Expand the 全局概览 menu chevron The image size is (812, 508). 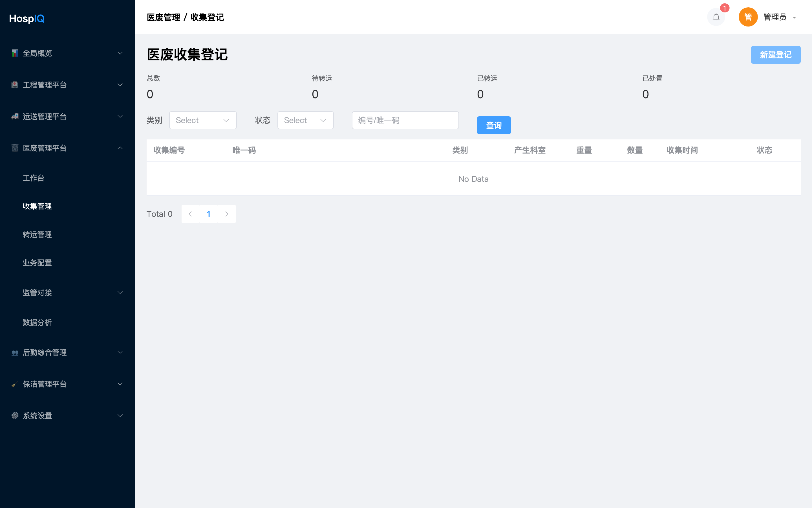[120, 53]
